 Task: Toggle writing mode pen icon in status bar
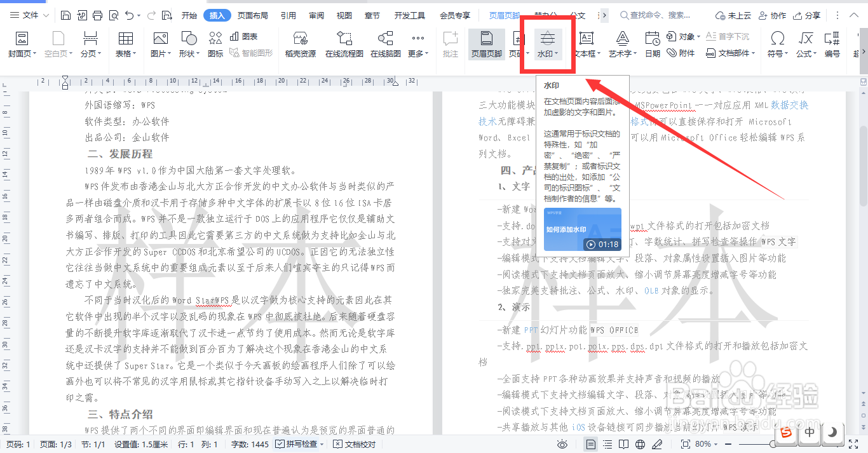coord(657,444)
